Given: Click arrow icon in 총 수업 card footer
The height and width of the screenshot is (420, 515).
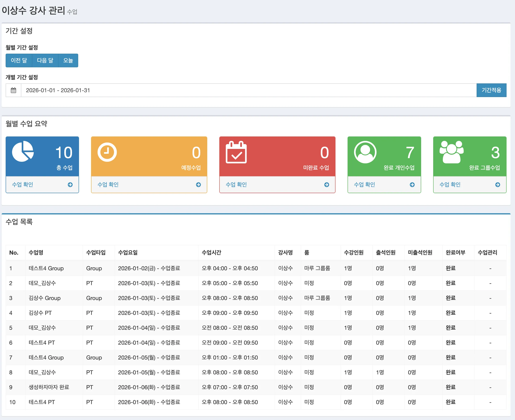Looking at the screenshot, I should [70, 185].
